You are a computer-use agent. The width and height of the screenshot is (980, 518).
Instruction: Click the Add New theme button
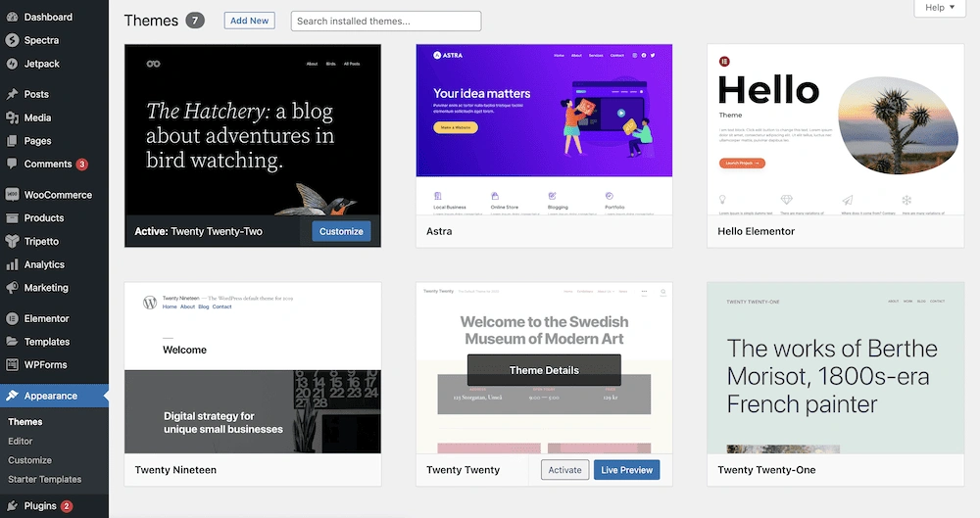tap(249, 21)
